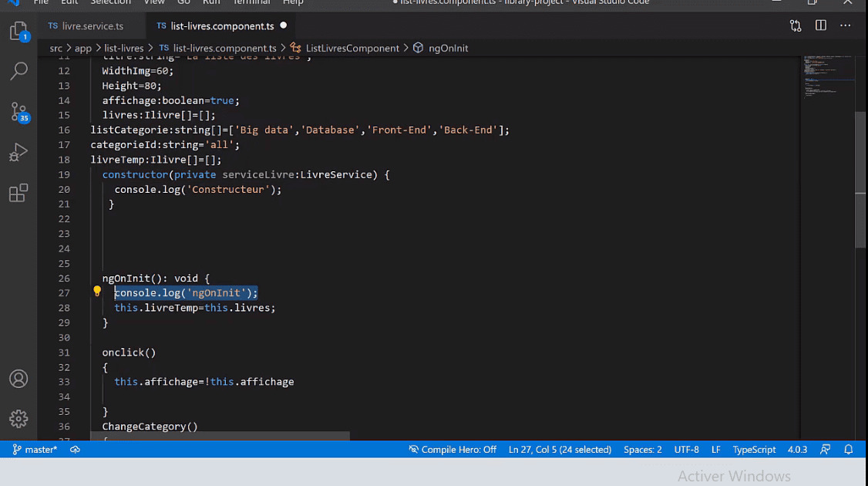The height and width of the screenshot is (486, 868).
Task: Open the Run and Debug view
Action: (19, 153)
